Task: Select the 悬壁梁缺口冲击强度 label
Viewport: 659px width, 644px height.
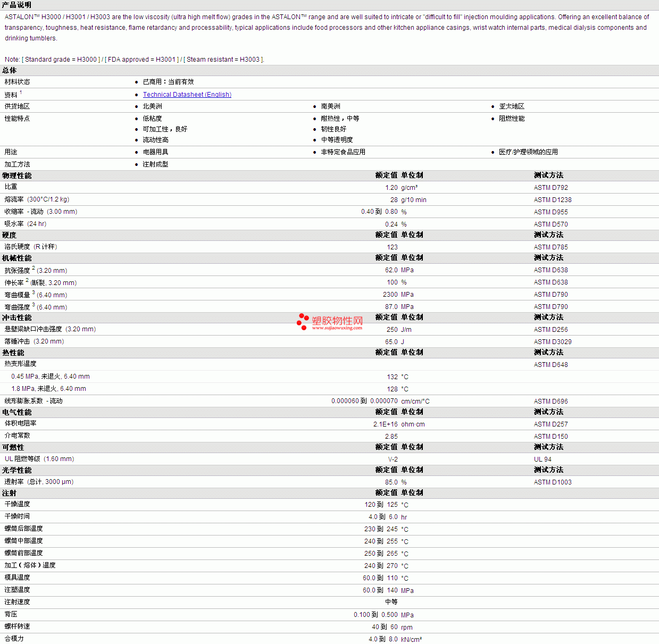Action: pyautogui.click(x=51, y=329)
